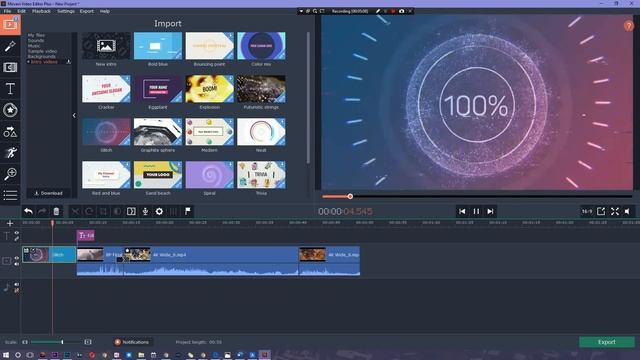Skip to next frame button
The height and width of the screenshot is (360, 640).
tap(490, 211)
